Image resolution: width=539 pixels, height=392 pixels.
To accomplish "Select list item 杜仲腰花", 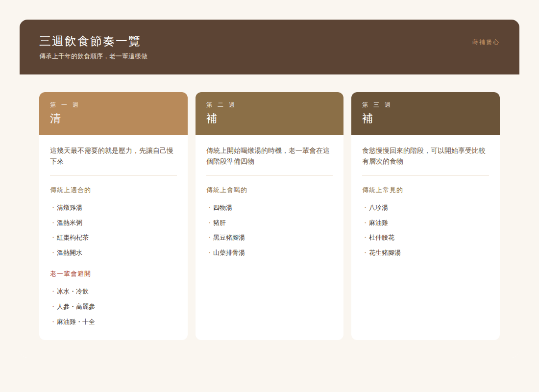I will 382,238.
